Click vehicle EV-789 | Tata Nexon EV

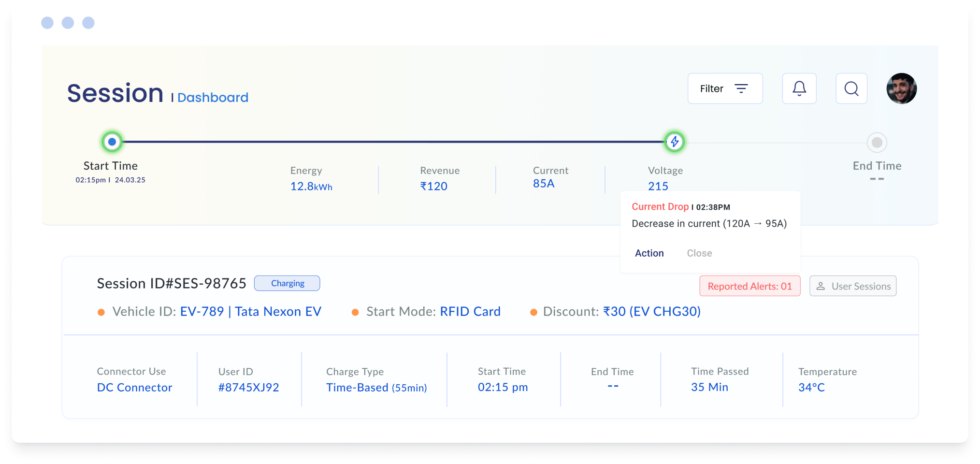pyautogui.click(x=251, y=312)
